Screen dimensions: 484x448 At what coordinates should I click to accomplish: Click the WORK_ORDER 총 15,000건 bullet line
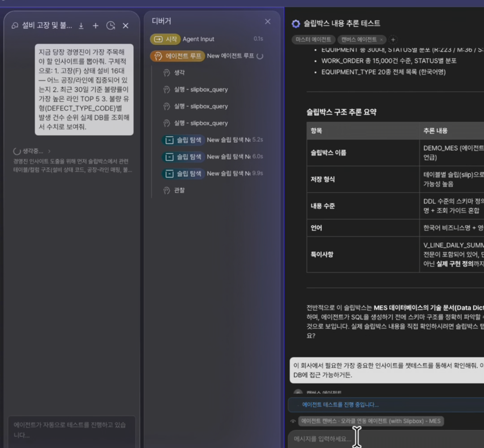[x=389, y=61]
